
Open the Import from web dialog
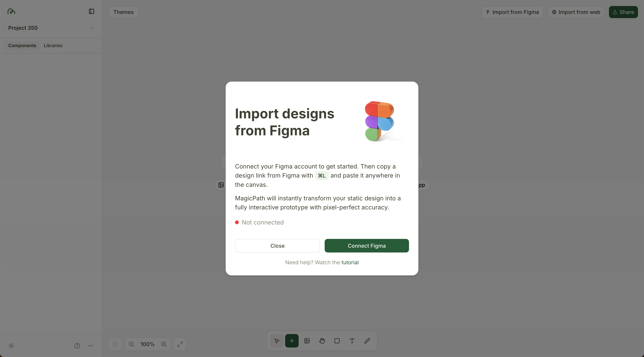coord(576,12)
